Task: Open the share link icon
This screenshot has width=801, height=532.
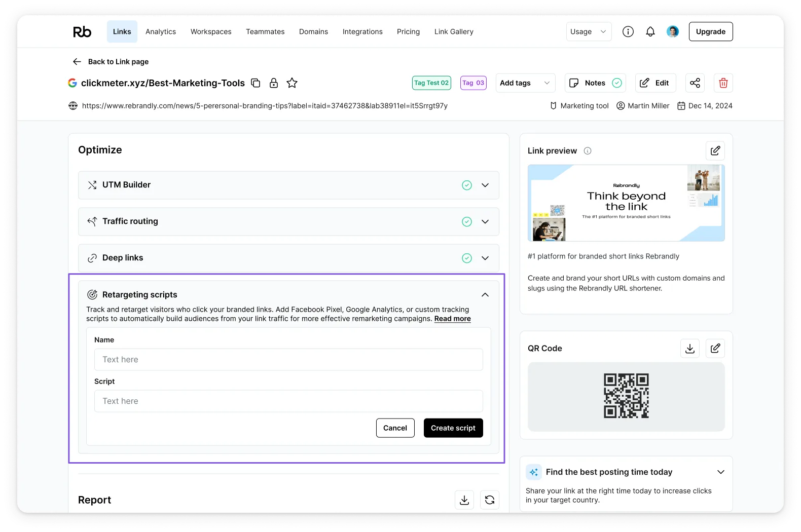Action: pyautogui.click(x=695, y=83)
